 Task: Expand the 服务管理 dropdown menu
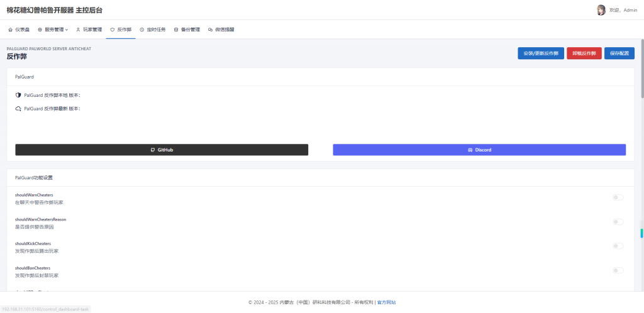[53, 30]
